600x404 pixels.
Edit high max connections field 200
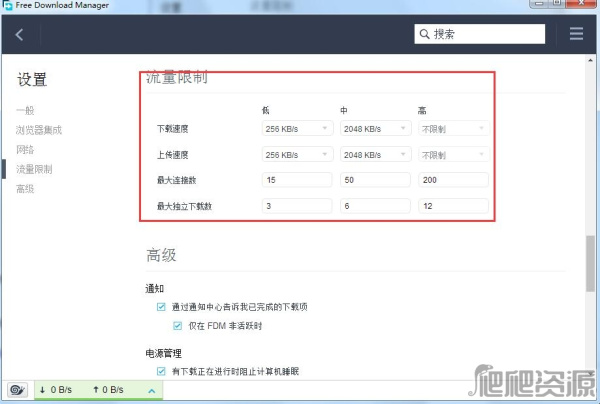(453, 180)
